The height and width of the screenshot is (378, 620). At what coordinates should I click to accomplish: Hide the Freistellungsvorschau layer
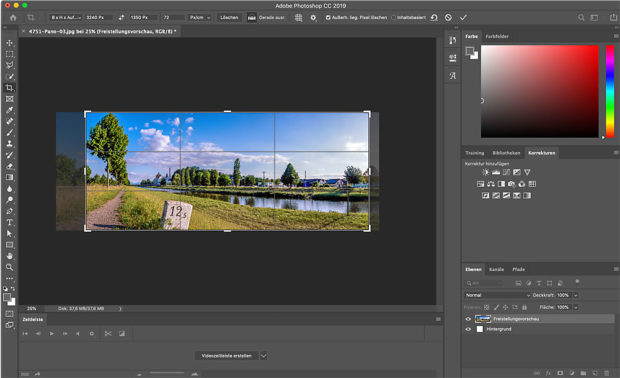pyautogui.click(x=468, y=319)
